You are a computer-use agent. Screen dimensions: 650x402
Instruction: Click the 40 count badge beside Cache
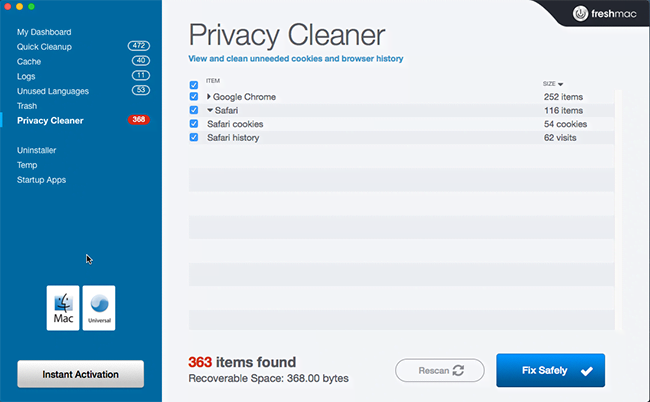coord(141,61)
